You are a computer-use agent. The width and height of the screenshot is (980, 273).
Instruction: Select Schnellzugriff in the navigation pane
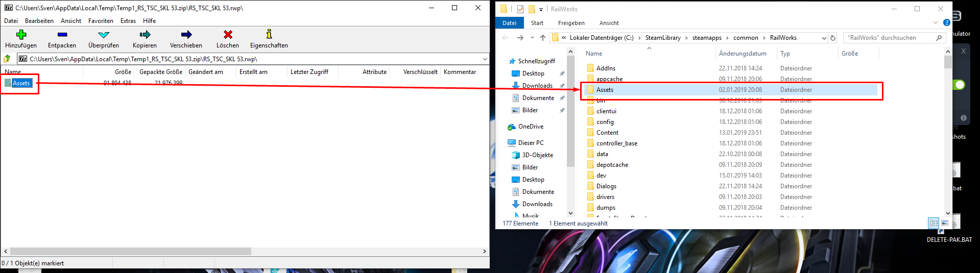pyautogui.click(x=536, y=61)
